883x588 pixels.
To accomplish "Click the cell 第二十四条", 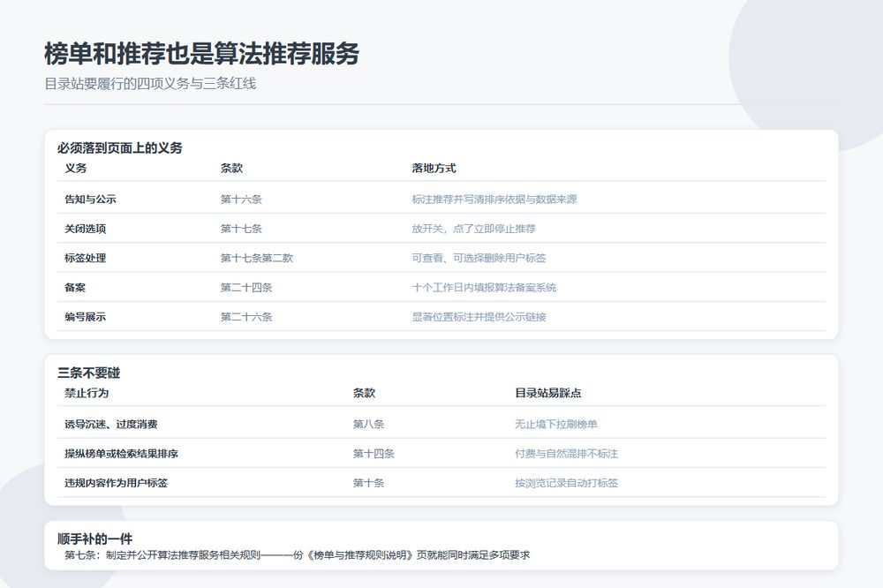I will [246, 287].
